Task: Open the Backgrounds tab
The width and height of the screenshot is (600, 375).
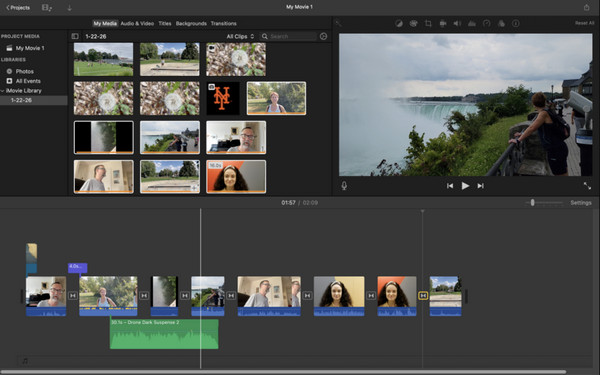Action: [191, 23]
